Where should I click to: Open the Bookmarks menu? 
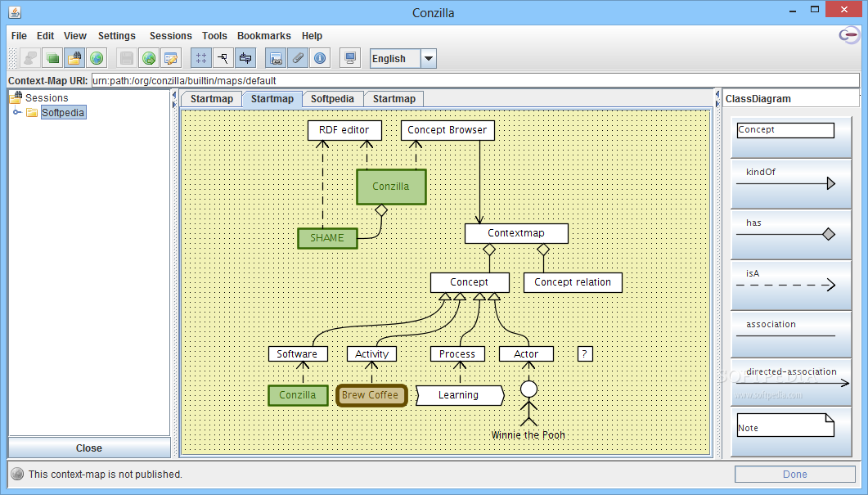264,35
